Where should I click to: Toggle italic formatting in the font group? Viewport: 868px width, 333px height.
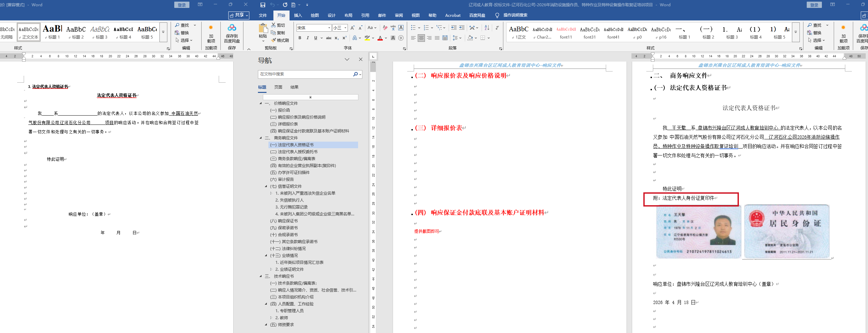click(308, 38)
